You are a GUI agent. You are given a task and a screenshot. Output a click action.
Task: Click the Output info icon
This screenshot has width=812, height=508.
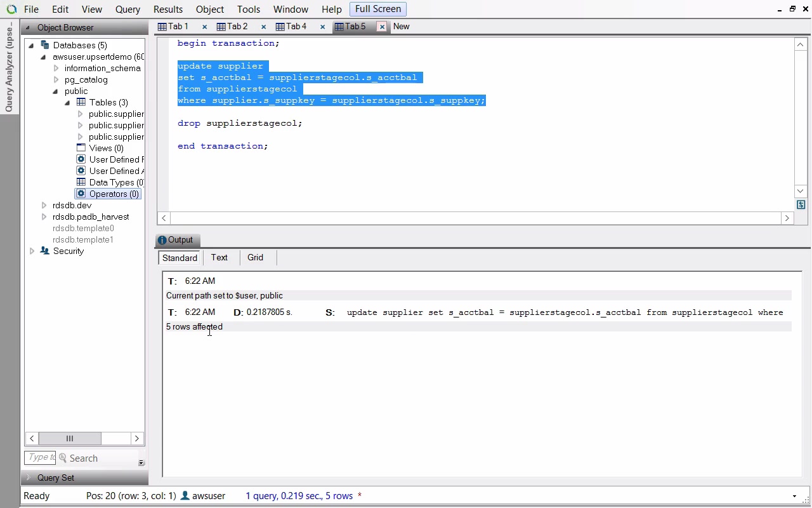(162, 240)
